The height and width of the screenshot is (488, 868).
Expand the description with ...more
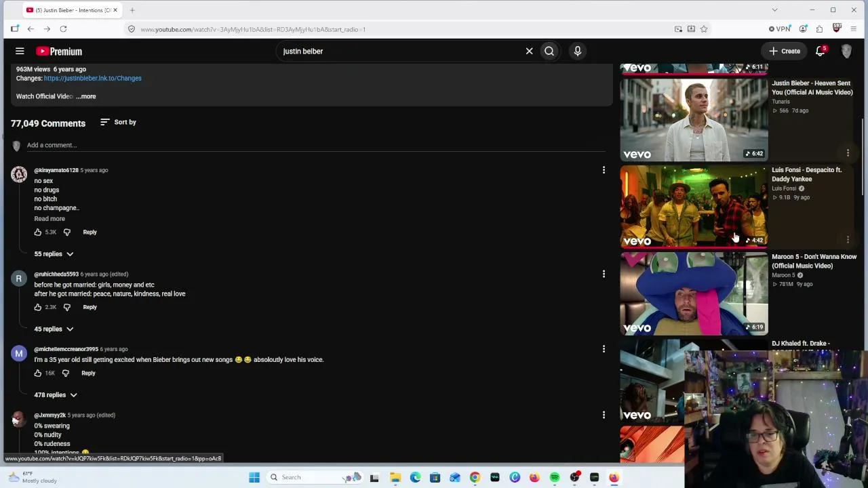point(86,96)
